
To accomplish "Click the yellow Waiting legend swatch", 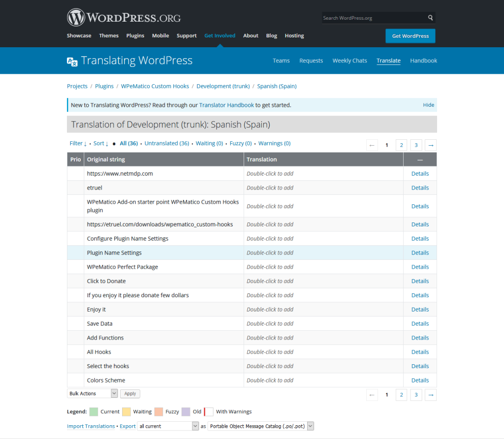I will pos(126,411).
